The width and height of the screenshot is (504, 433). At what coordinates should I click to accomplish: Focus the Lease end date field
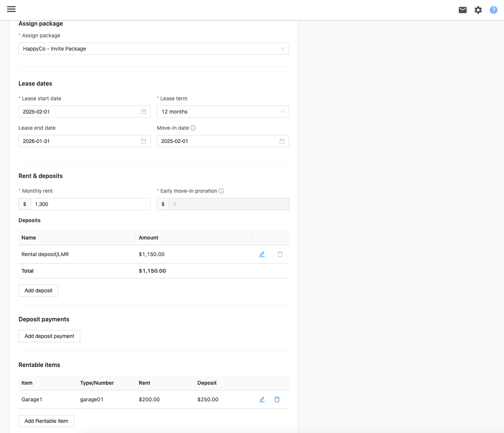click(84, 141)
